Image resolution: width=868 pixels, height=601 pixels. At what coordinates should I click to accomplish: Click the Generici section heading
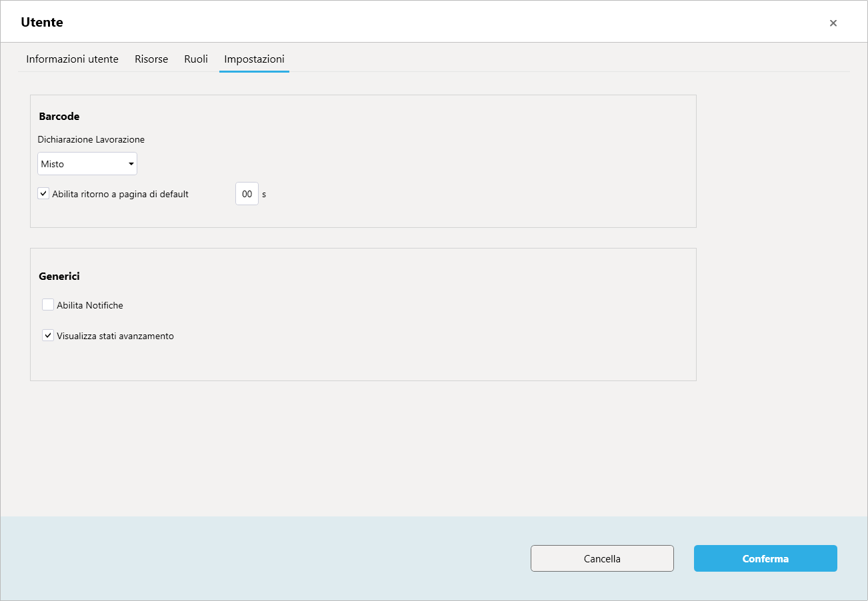tap(59, 276)
